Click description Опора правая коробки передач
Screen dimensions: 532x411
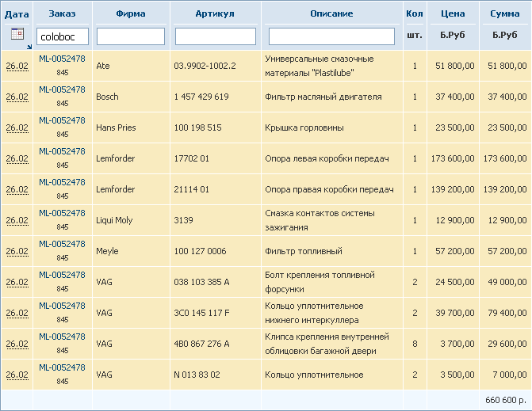(x=329, y=189)
